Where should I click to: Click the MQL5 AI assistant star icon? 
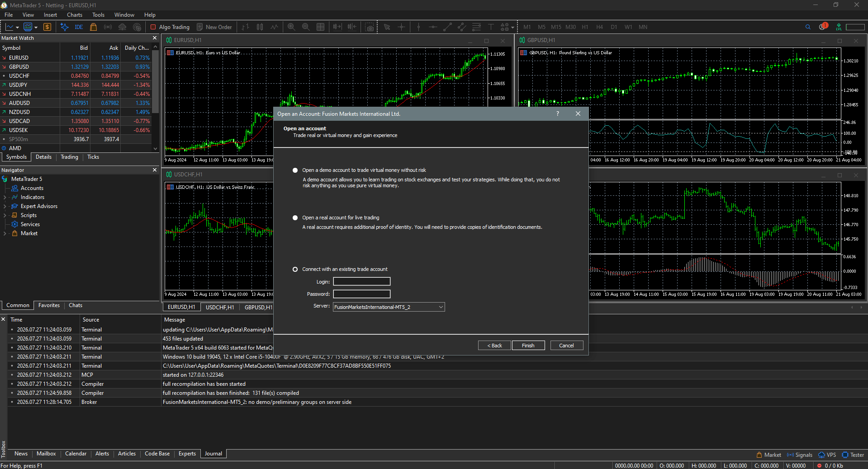tap(64, 27)
